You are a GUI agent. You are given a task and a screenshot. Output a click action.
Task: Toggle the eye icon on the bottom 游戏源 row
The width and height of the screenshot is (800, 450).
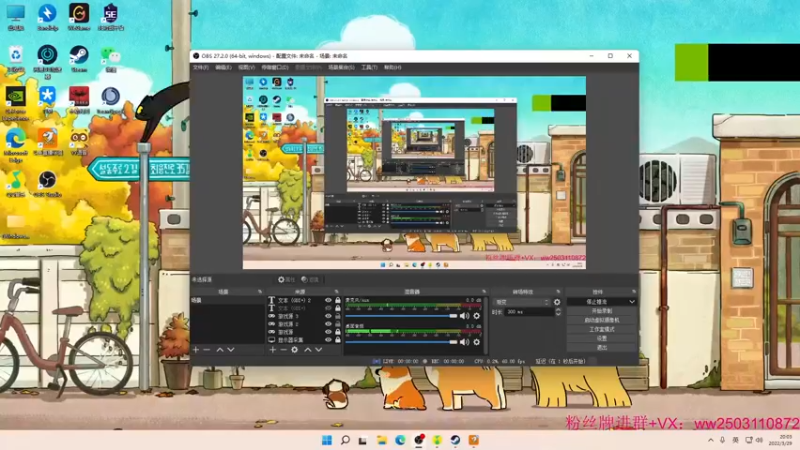tap(328, 332)
